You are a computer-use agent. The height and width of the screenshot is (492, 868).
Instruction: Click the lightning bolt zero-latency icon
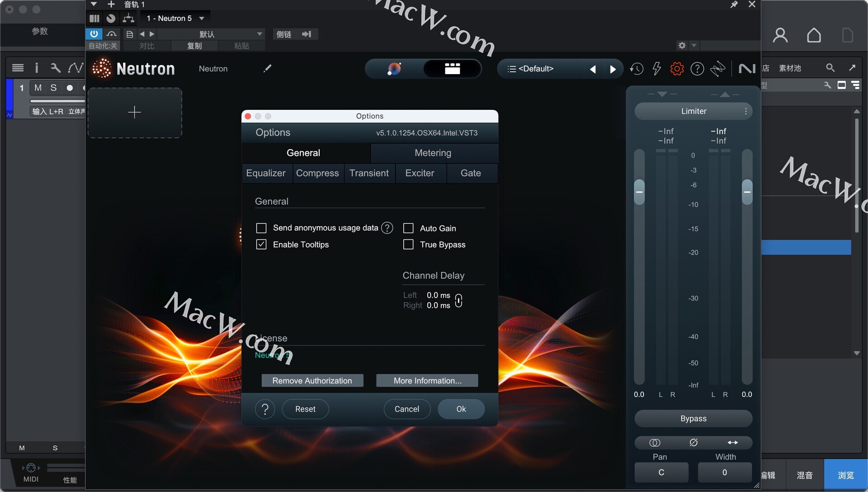click(656, 69)
